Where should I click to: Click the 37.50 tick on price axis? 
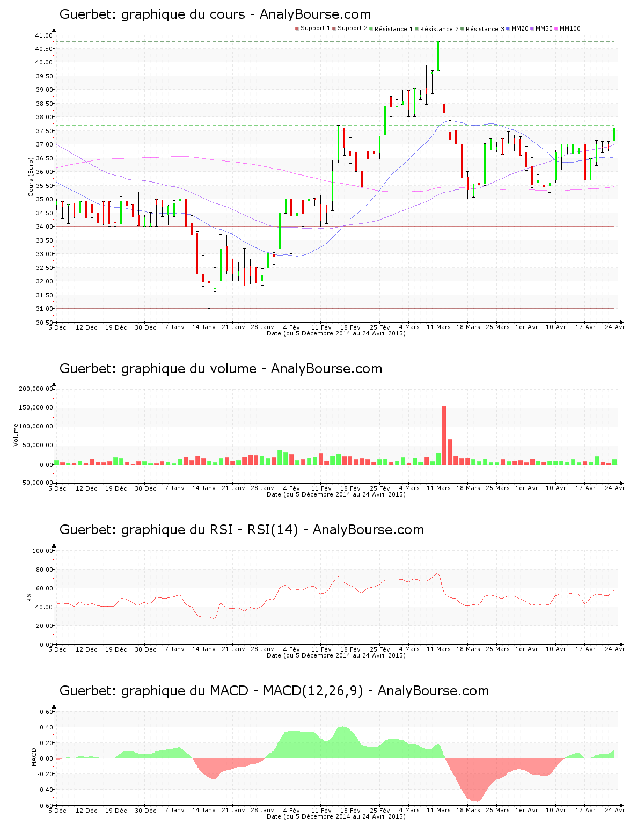point(44,131)
